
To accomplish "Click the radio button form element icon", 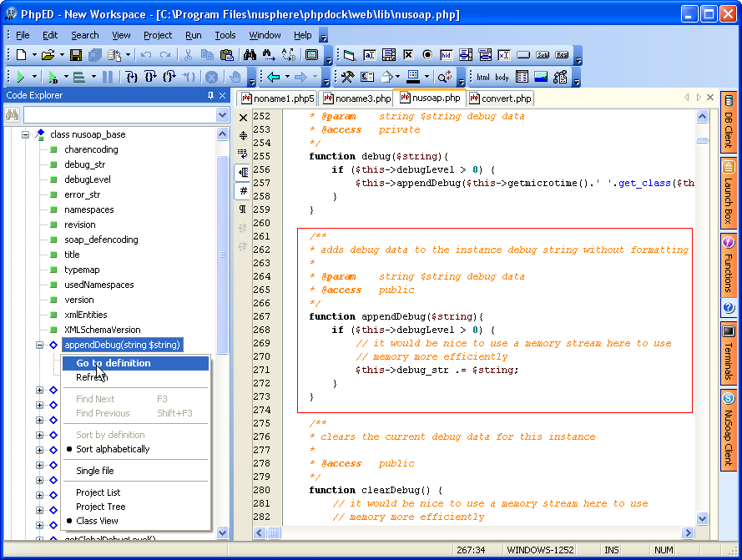I will (x=427, y=55).
